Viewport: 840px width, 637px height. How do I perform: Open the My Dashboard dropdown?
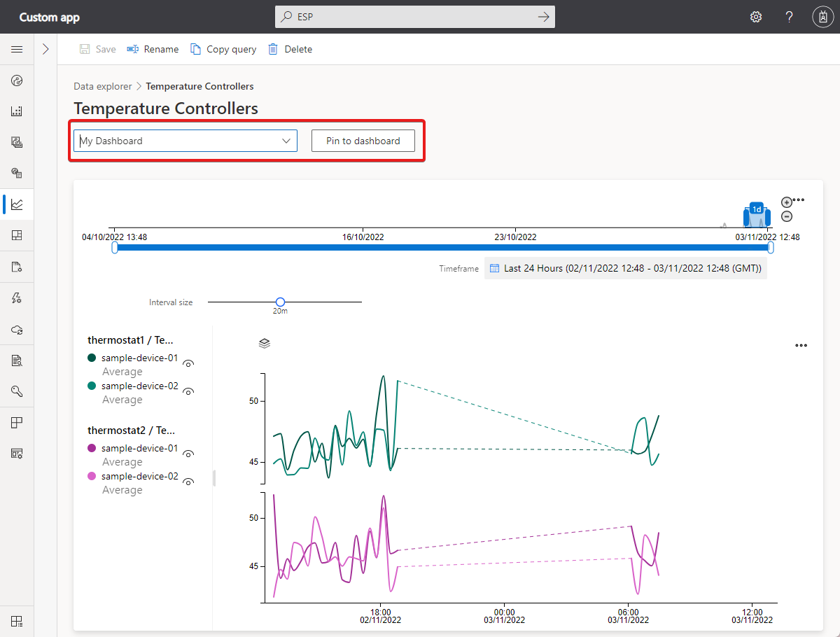coord(185,141)
